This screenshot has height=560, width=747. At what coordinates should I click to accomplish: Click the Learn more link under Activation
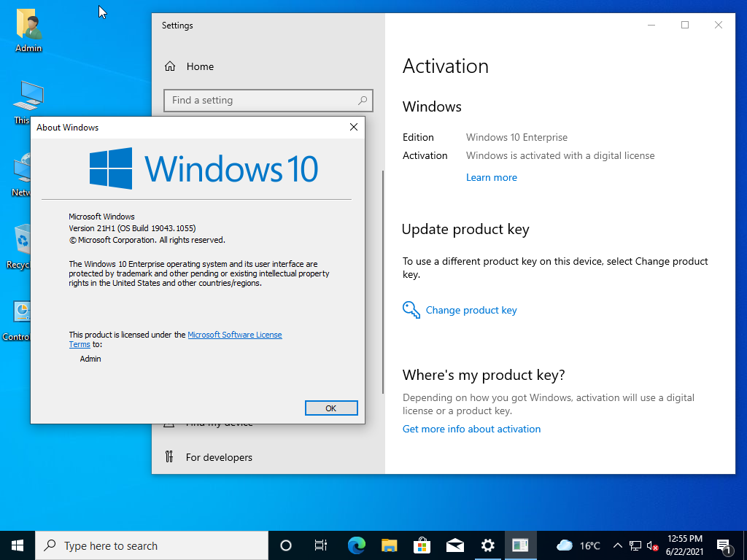pyautogui.click(x=491, y=178)
